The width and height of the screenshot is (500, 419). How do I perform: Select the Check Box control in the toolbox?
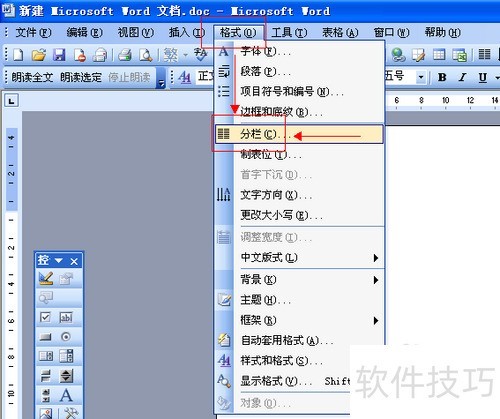tap(45, 317)
